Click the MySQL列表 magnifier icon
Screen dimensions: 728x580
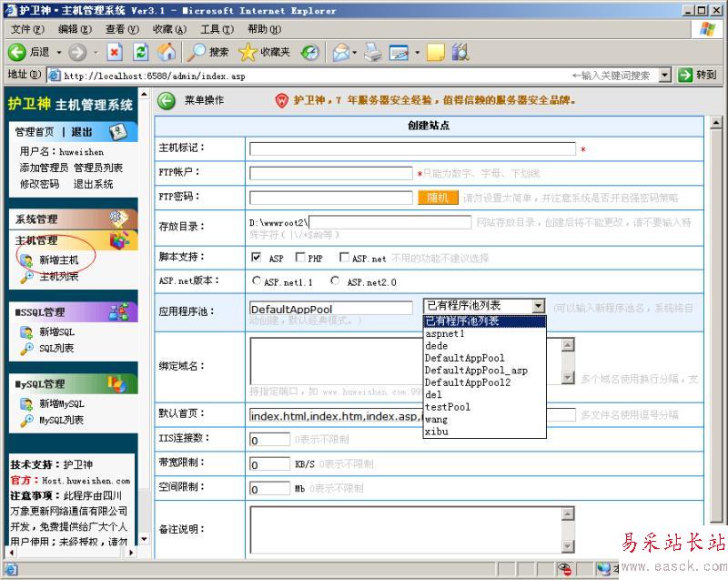tap(26, 421)
